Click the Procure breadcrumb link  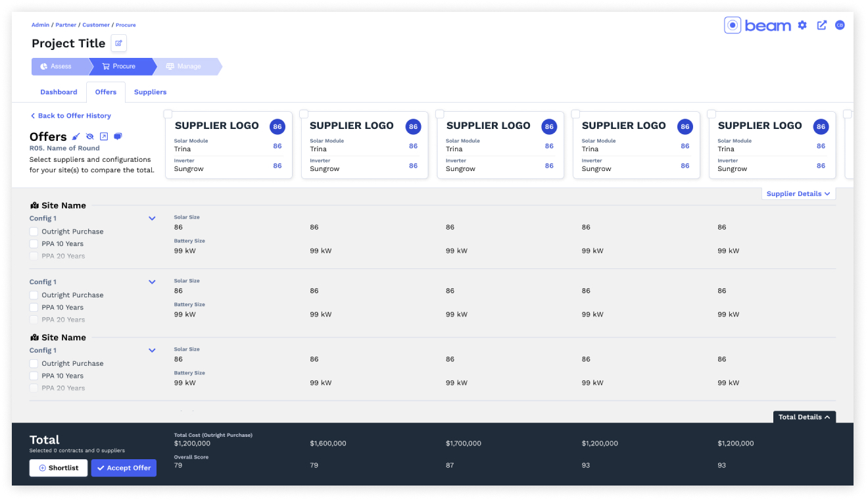[x=126, y=25]
